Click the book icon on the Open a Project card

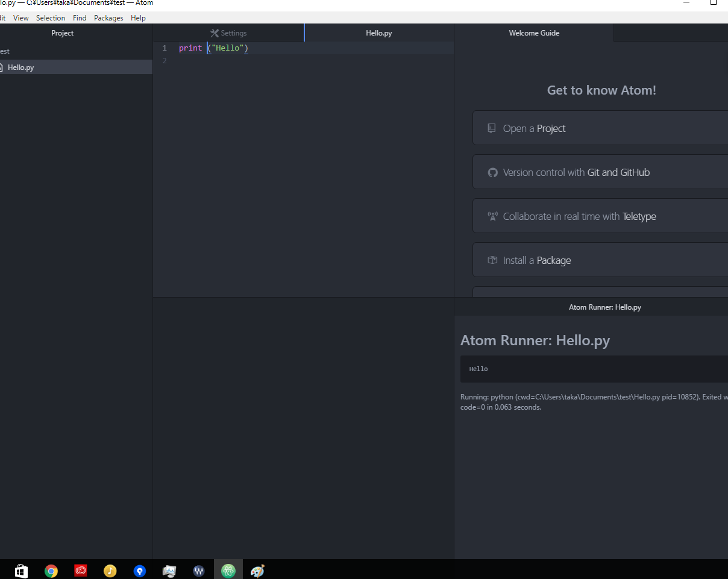(492, 128)
